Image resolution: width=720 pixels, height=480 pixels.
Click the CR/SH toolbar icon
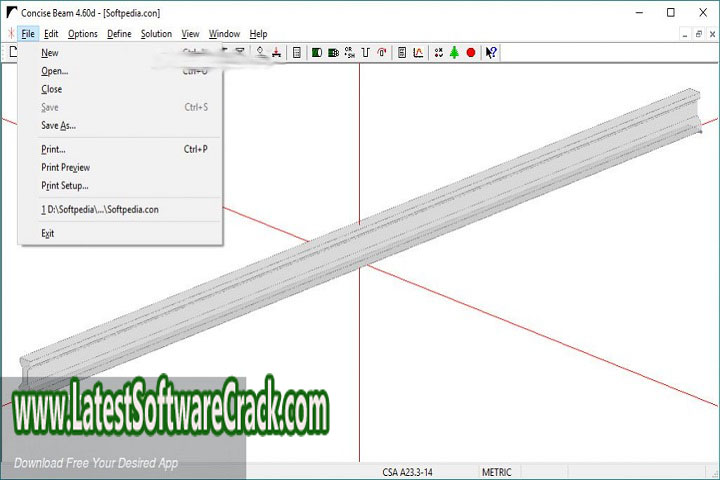coord(349,52)
